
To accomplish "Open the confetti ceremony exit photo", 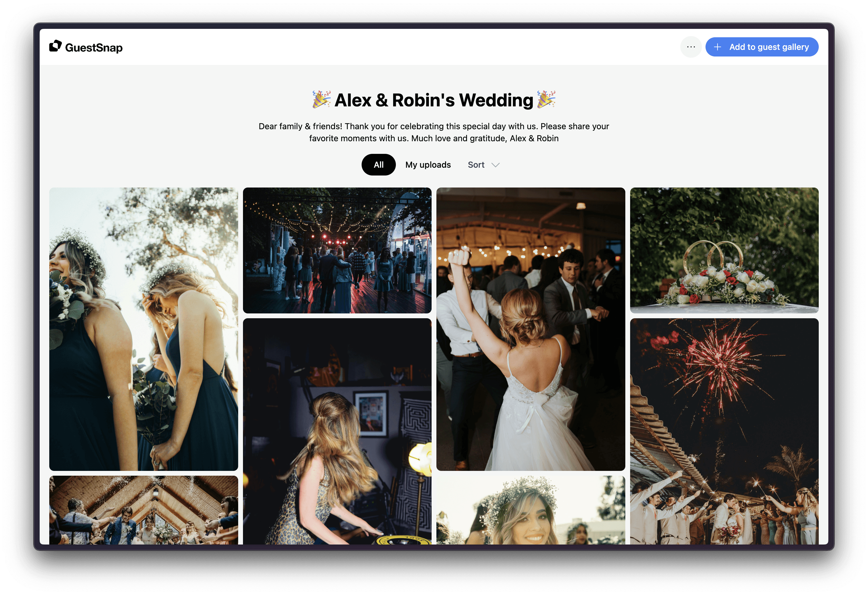I will [144, 510].
